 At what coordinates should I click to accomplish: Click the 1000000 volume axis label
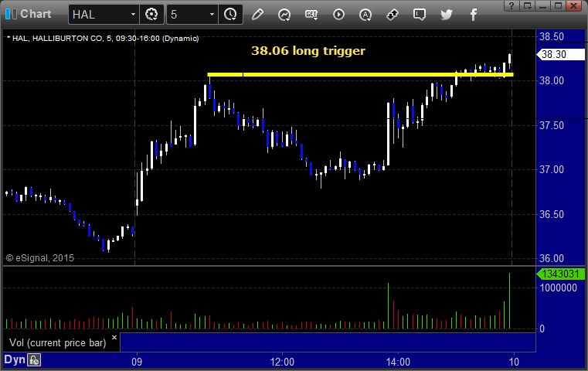559,288
